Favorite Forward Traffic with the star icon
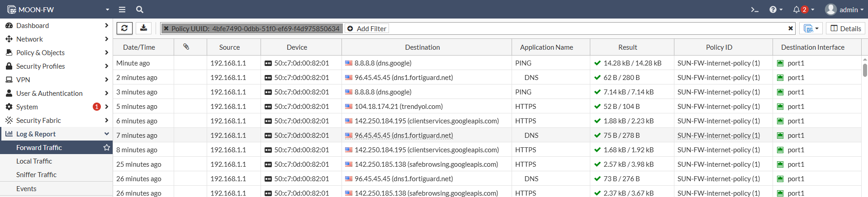The width and height of the screenshot is (868, 197). tap(107, 148)
